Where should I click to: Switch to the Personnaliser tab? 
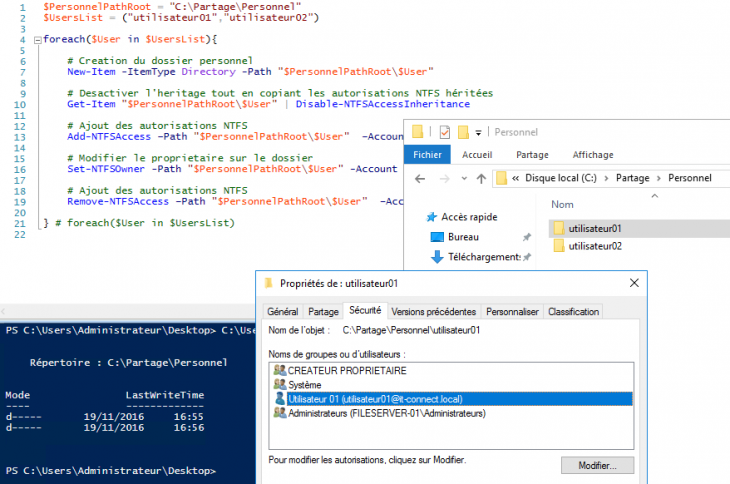512,311
